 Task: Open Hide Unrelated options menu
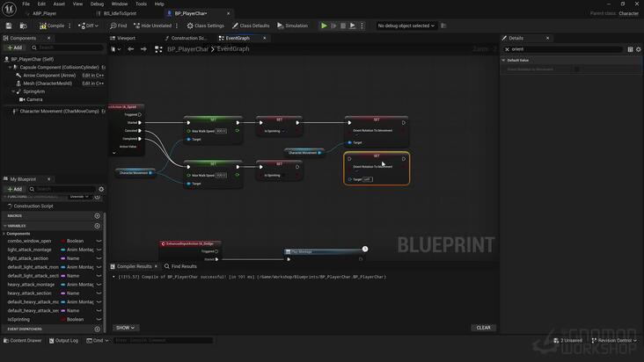177,25
